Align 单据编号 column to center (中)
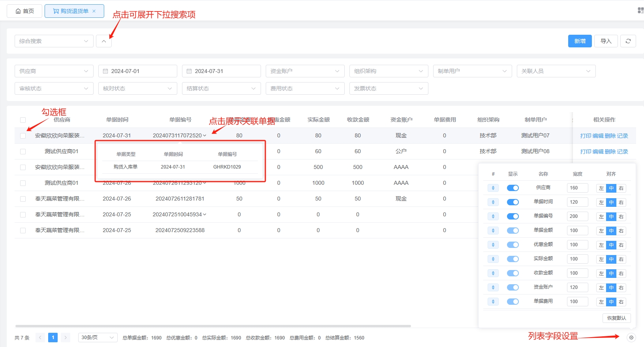 [611, 217]
